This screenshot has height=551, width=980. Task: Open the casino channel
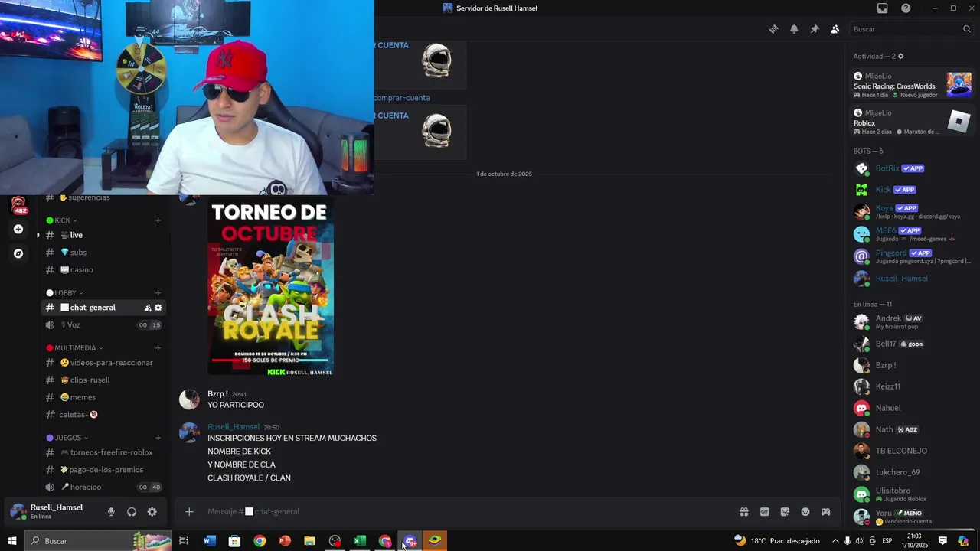point(103,269)
